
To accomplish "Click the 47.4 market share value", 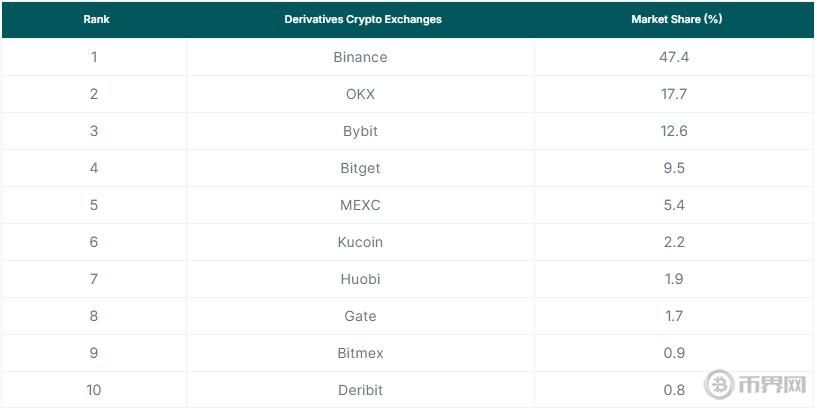I will (674, 57).
